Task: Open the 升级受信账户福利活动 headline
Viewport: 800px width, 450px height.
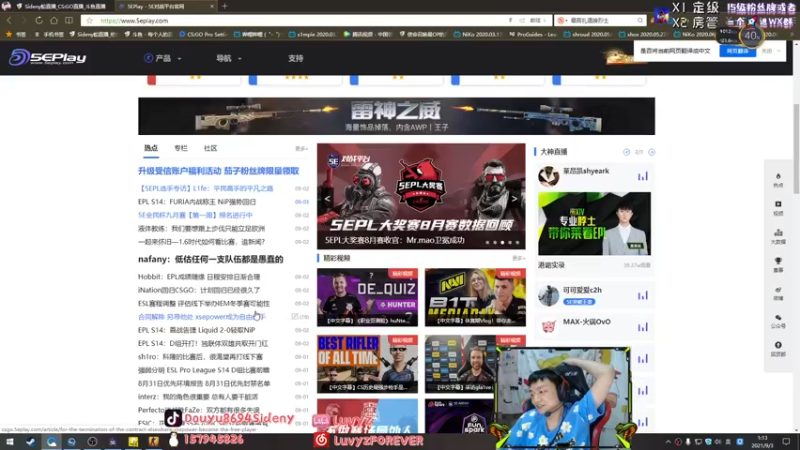Action: [218, 171]
